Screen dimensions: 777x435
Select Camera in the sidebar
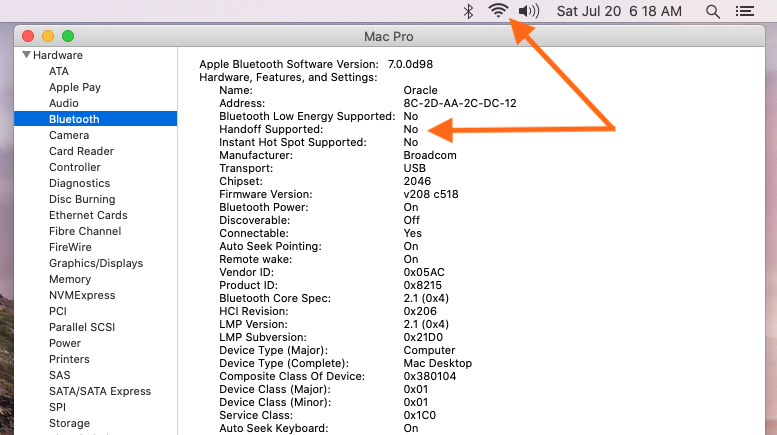click(69, 135)
